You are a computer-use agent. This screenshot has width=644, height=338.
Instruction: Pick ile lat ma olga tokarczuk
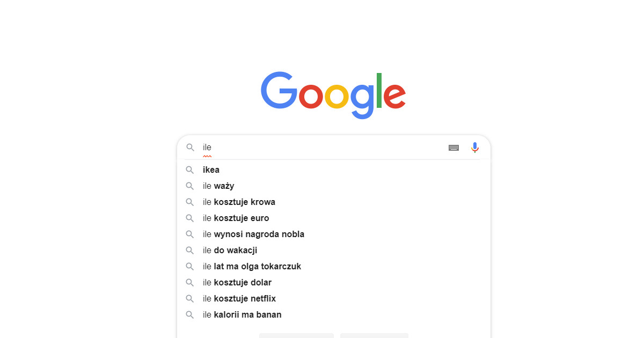(x=252, y=267)
